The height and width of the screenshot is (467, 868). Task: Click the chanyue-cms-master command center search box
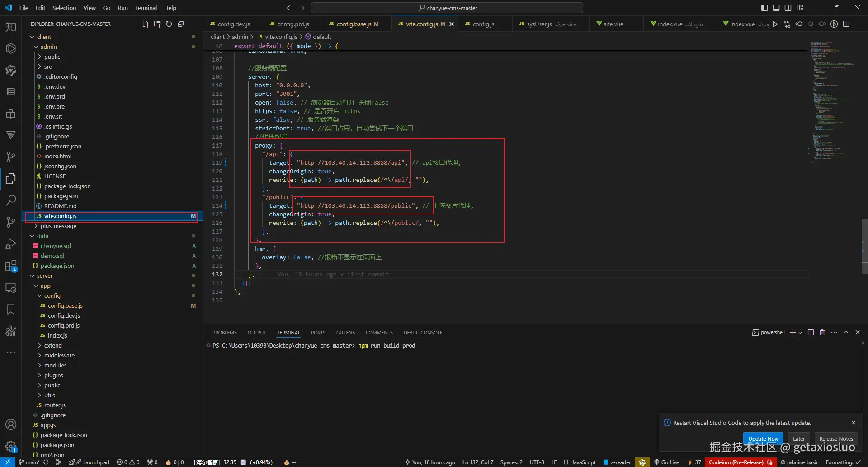pyautogui.click(x=447, y=8)
